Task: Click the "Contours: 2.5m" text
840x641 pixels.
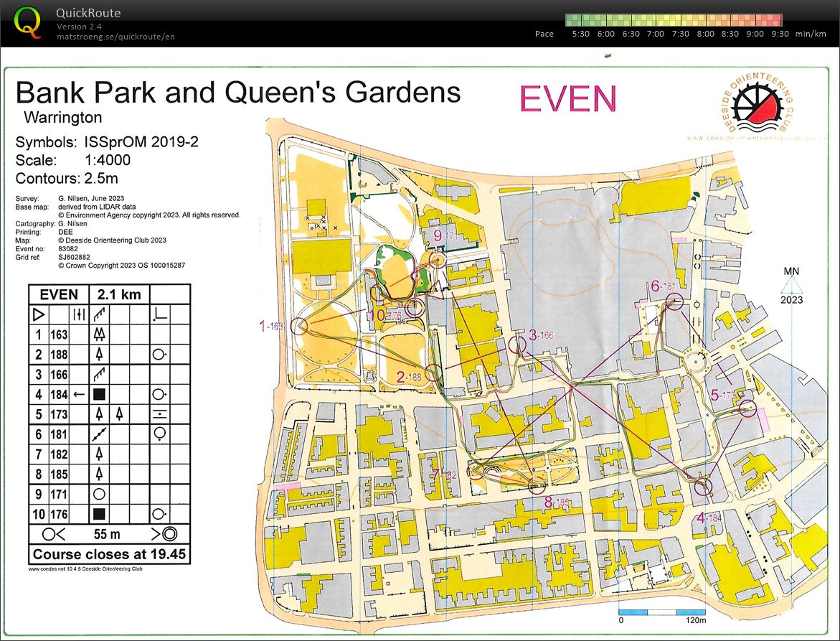Action: (x=67, y=179)
